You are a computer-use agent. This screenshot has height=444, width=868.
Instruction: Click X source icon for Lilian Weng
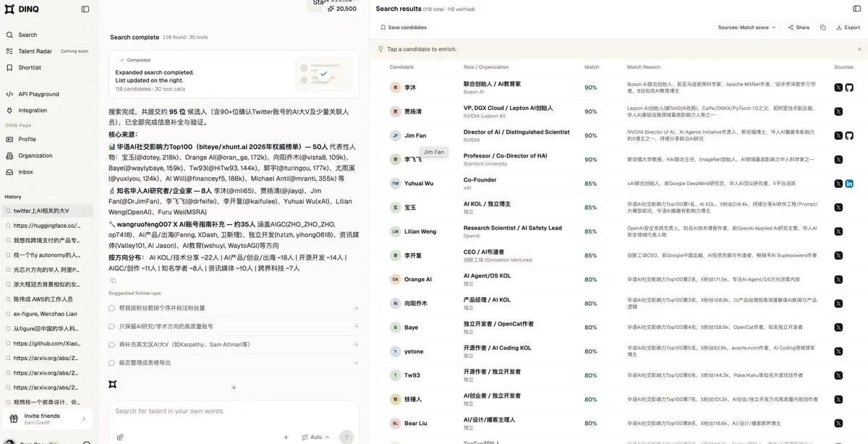pyautogui.click(x=838, y=231)
